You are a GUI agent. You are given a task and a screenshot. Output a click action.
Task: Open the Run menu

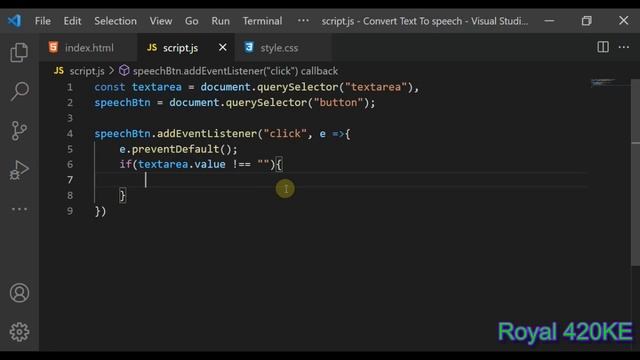(x=220, y=21)
